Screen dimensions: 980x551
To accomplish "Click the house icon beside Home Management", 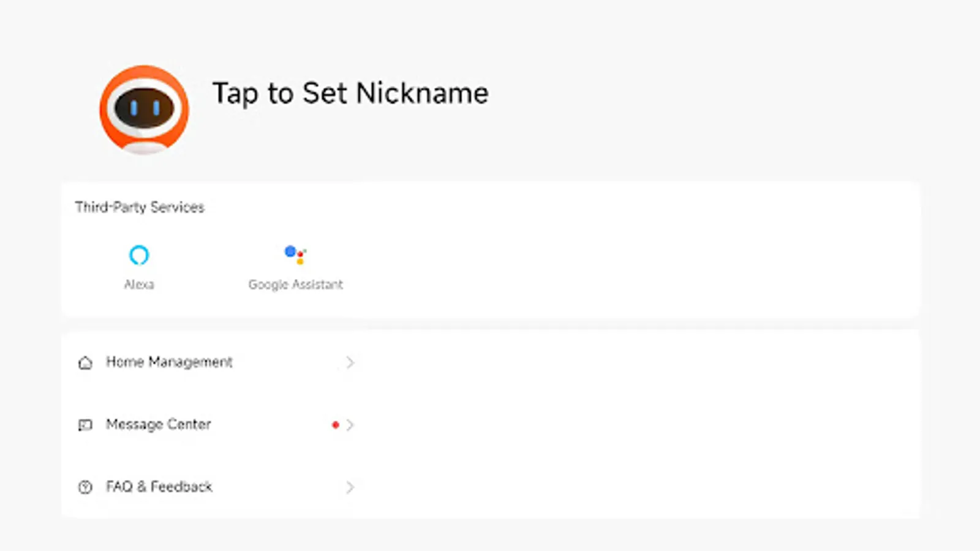I will 86,362.
